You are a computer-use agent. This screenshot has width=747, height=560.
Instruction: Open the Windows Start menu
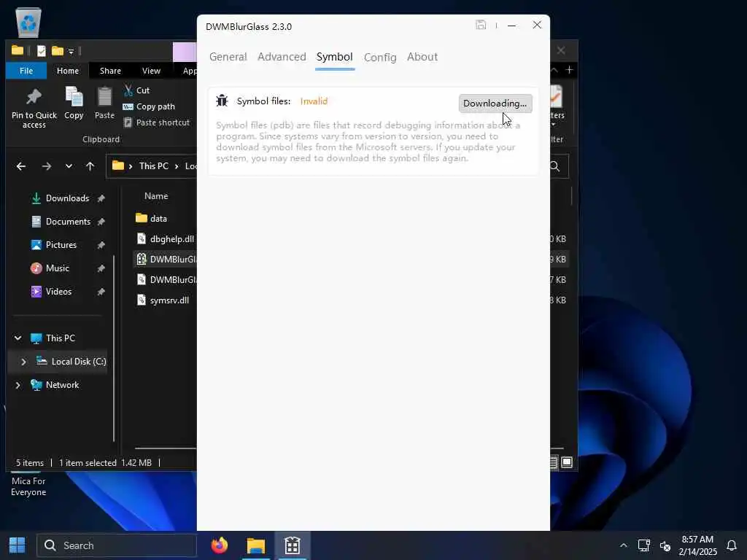click(x=18, y=545)
